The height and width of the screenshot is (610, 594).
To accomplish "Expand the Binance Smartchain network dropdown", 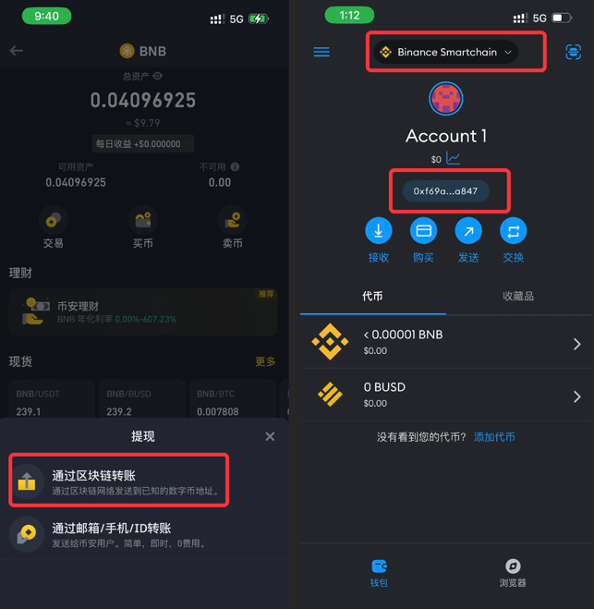I will (446, 52).
